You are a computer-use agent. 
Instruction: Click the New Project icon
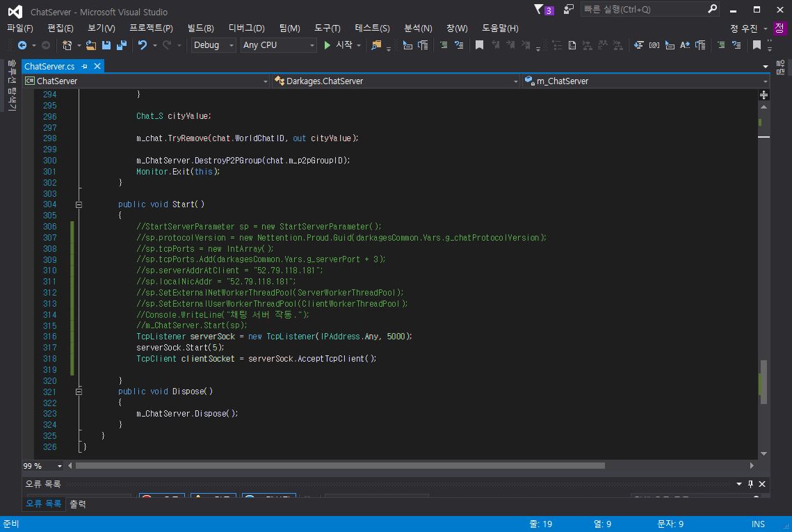click(x=67, y=45)
